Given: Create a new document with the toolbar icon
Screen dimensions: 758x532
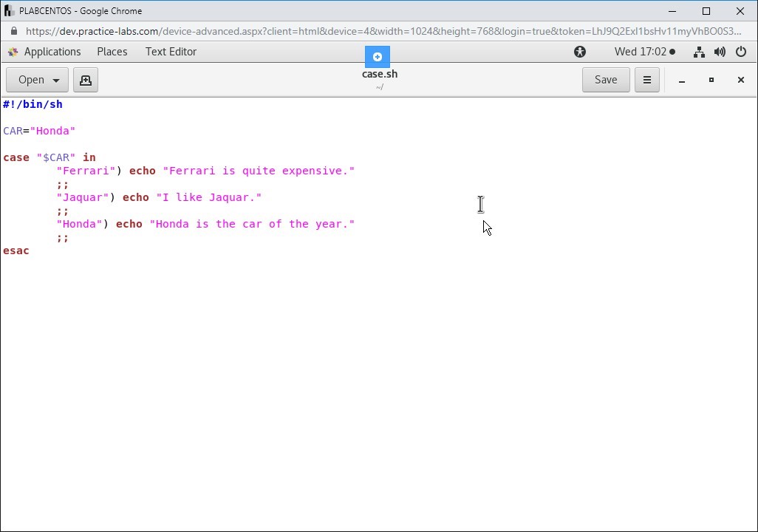Looking at the screenshot, I should (x=86, y=80).
